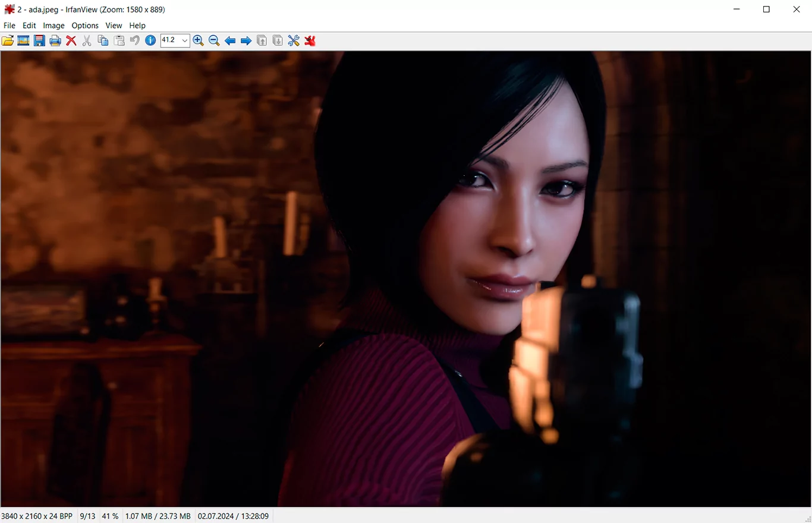
Task: Click into the 41.2 zoom value field
Action: point(171,40)
